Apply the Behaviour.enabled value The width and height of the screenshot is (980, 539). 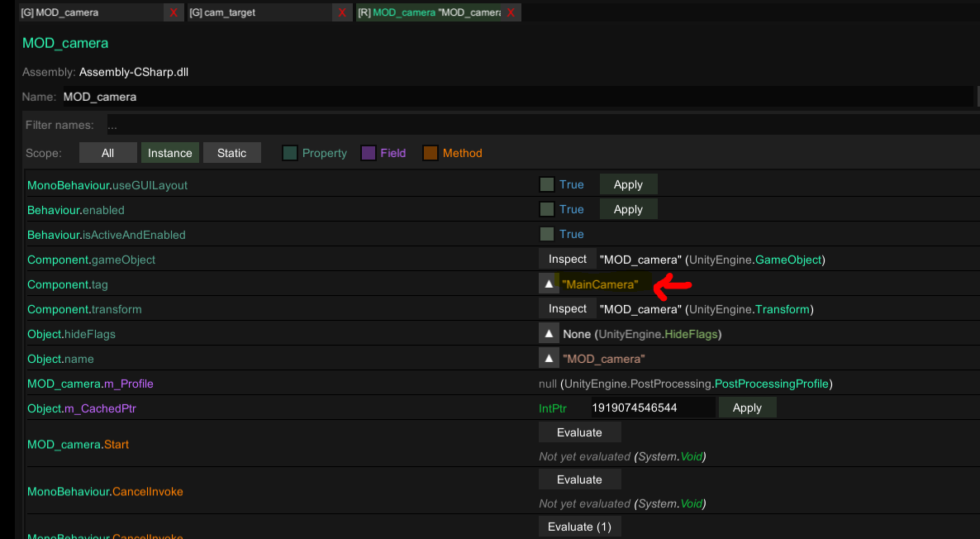click(x=628, y=208)
